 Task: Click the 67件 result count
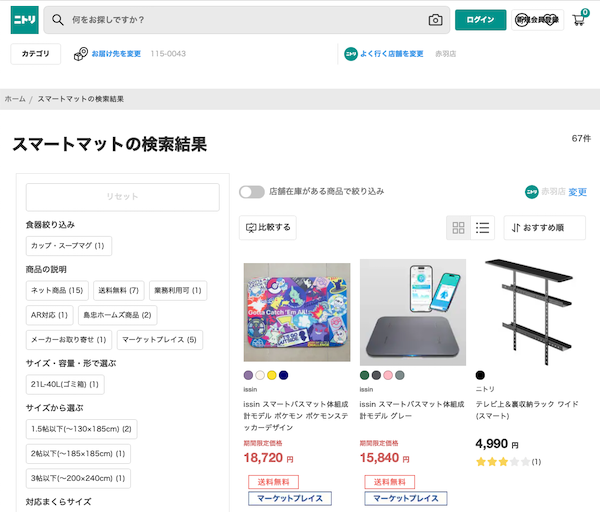[x=581, y=139]
